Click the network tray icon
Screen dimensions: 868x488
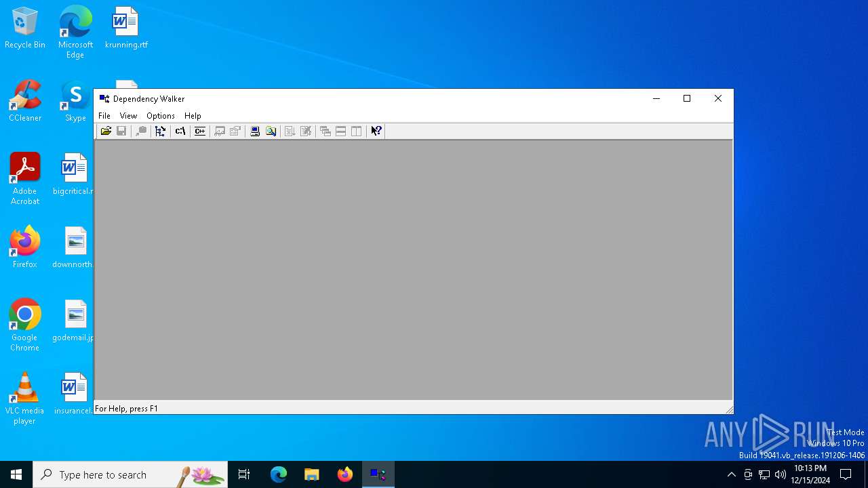click(764, 474)
